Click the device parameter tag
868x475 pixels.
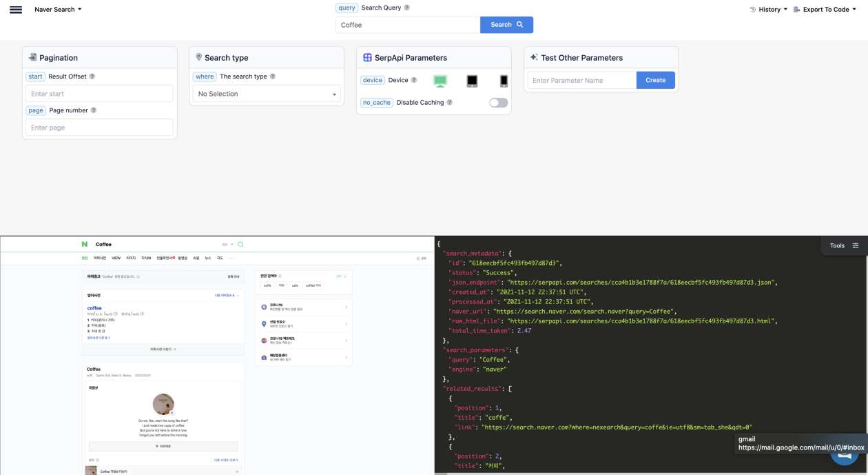[373, 80]
